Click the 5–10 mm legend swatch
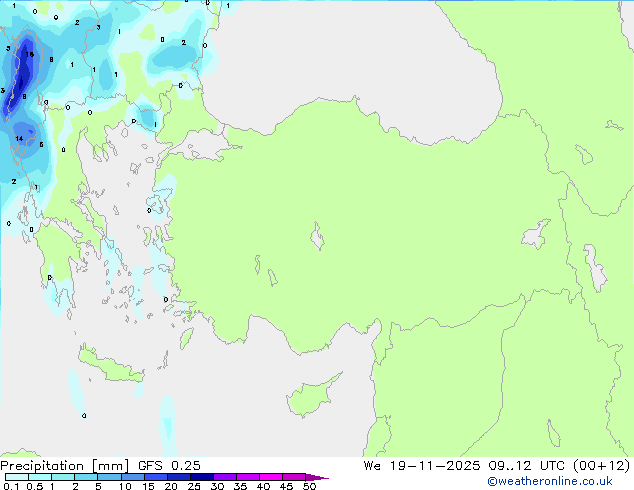Viewport: 634px width, 490px height. coord(109,477)
